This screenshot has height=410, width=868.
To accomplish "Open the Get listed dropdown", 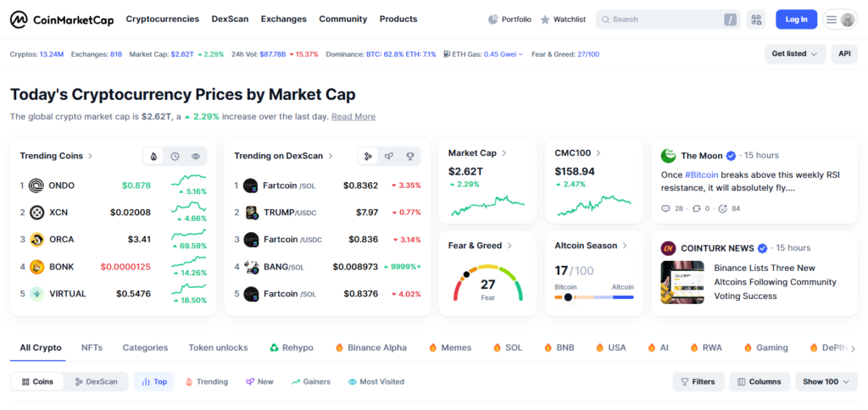I will pos(795,54).
